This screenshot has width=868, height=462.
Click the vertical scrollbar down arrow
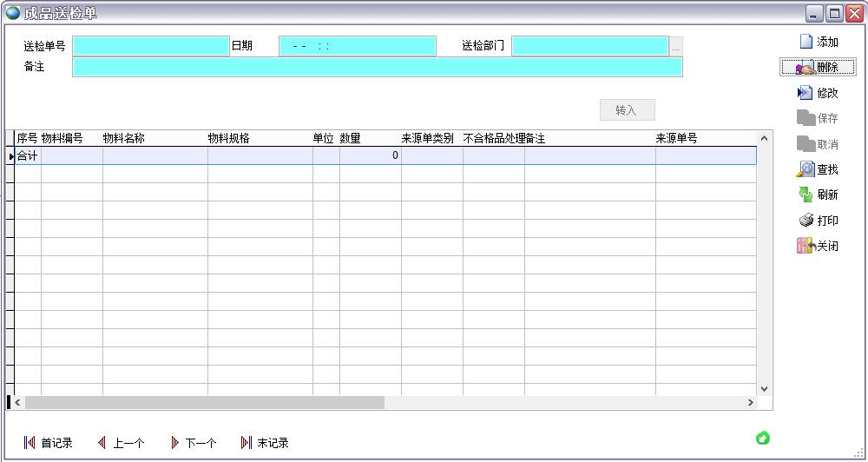(764, 389)
